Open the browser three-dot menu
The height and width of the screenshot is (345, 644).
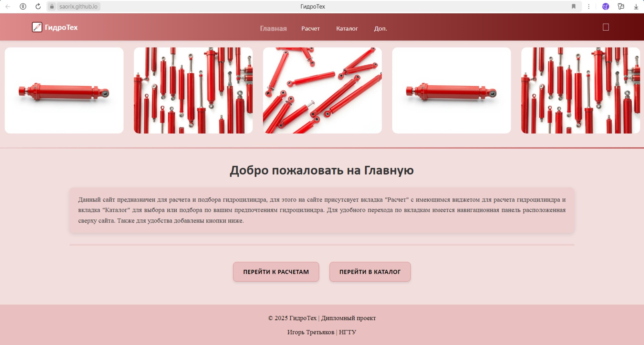point(589,7)
